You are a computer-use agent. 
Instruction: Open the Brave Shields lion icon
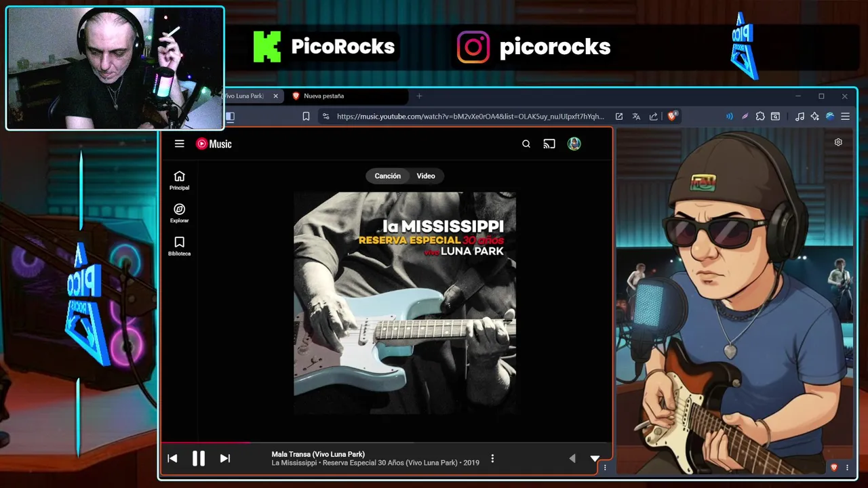[672, 117]
